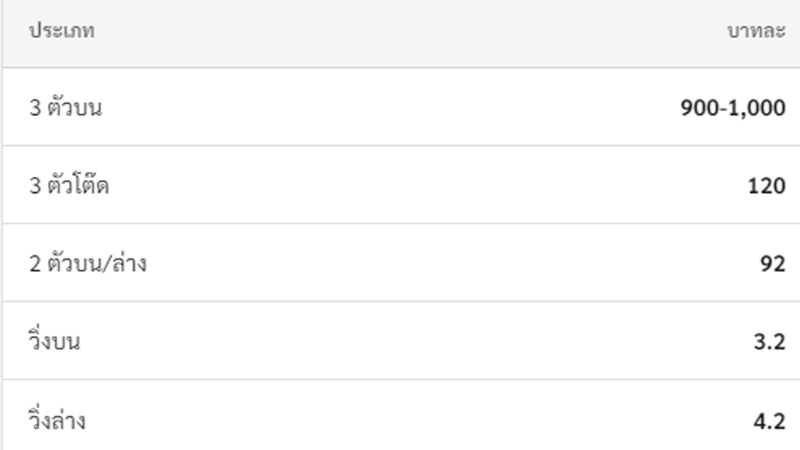Click the บาทละ column header

pyautogui.click(x=756, y=31)
